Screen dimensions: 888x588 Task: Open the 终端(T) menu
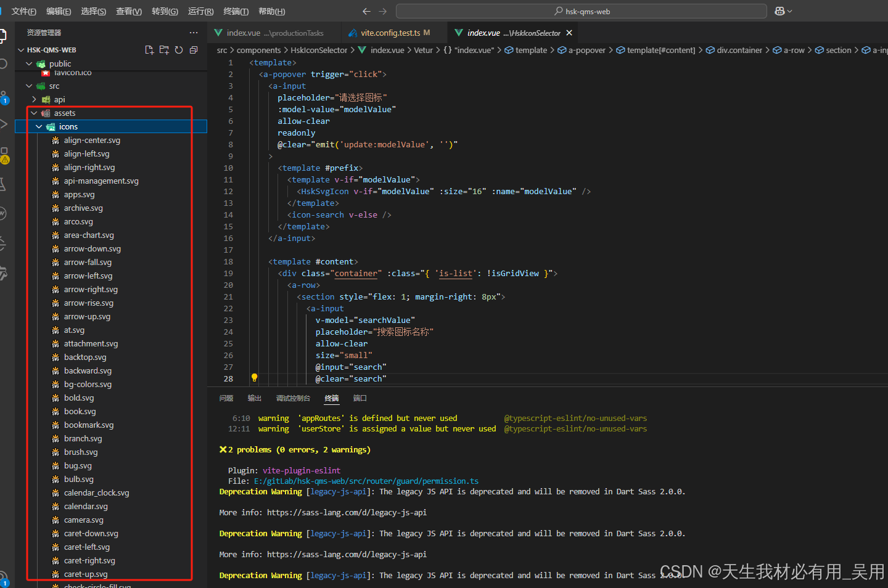pyautogui.click(x=236, y=11)
